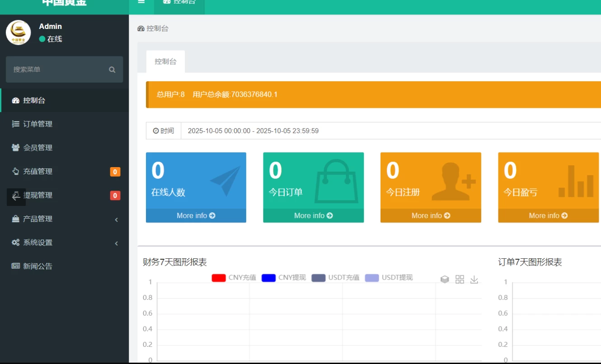
Task: Select the 控制台 panel tab
Action: [x=165, y=61]
